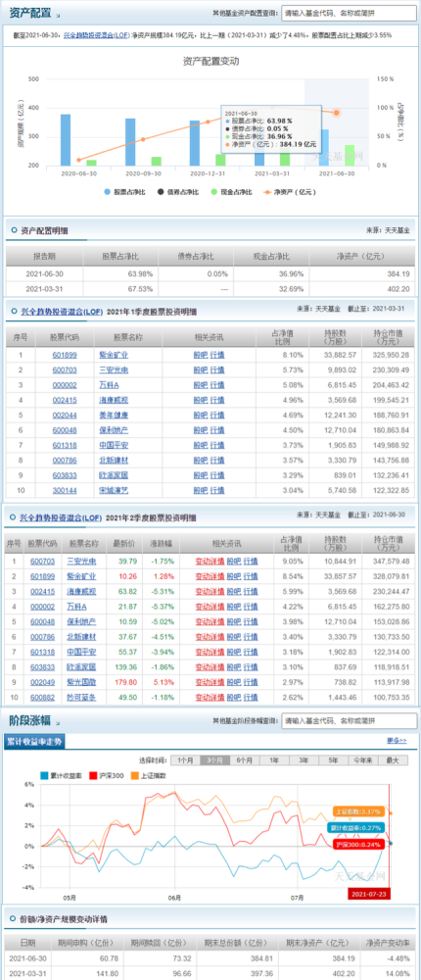Open stock code 600882 in Q2 table
421x980 pixels.
click(42, 698)
